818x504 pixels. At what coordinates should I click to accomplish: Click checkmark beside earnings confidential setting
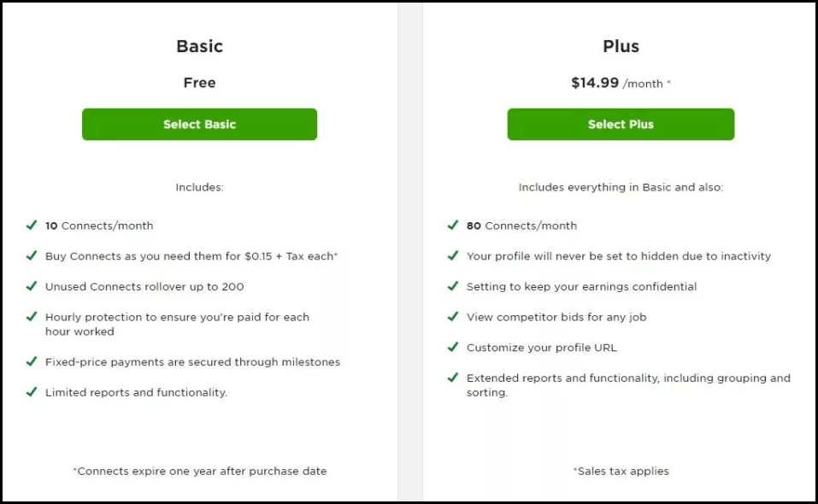click(x=453, y=286)
